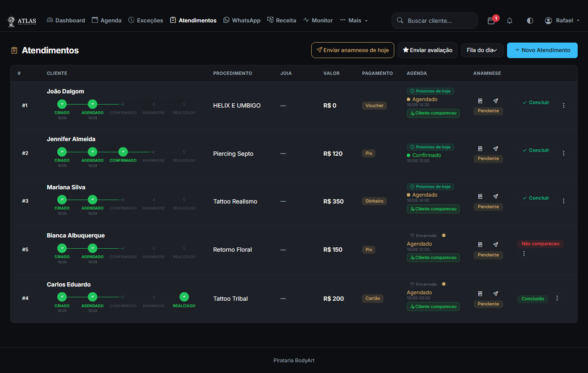Open the three-dot menu for João Dalgom
The width and height of the screenshot is (588, 373).
click(563, 105)
